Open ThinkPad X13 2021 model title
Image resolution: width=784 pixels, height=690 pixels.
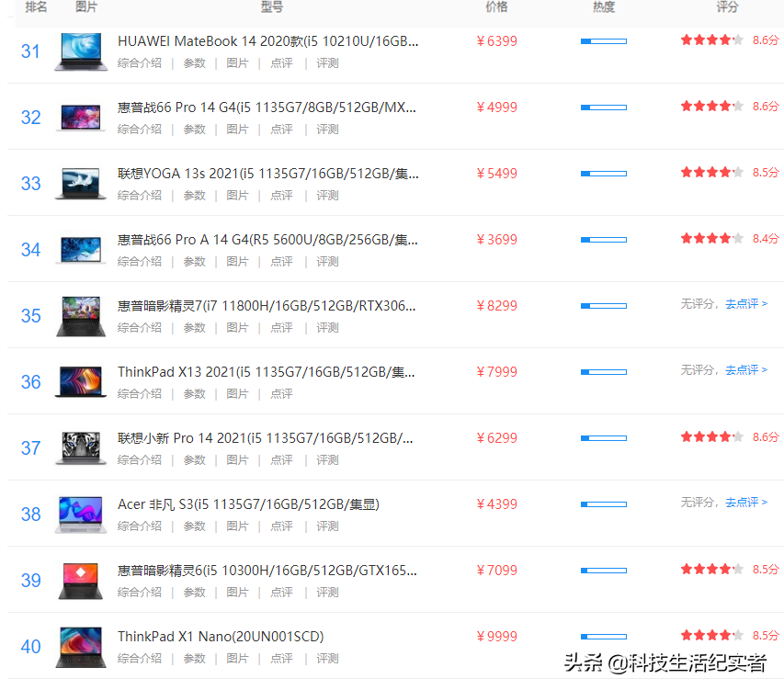click(x=266, y=372)
